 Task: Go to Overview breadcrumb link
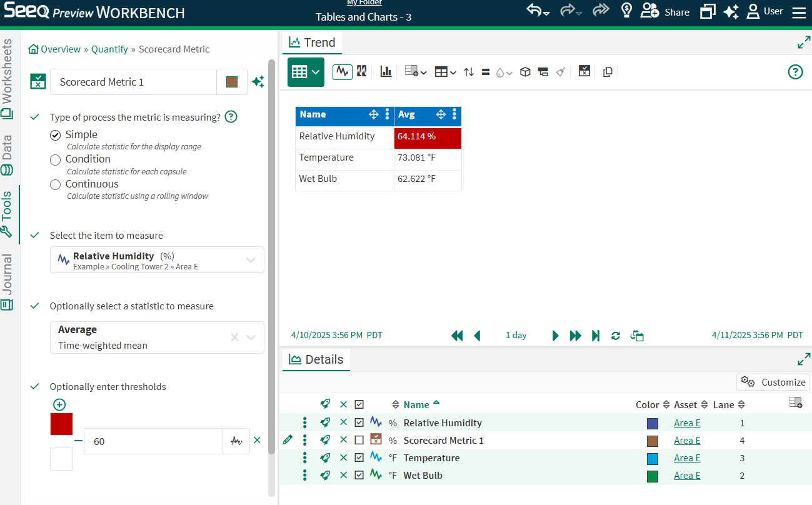tap(60, 49)
